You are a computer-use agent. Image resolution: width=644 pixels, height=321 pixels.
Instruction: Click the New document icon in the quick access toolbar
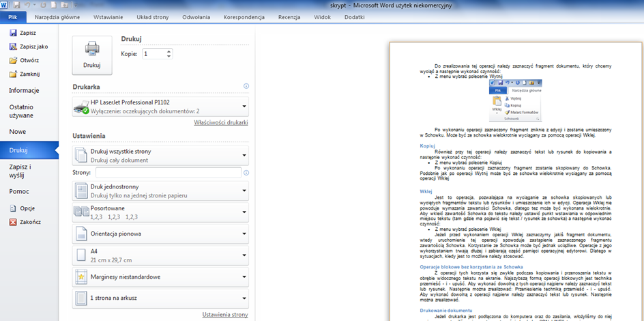pos(53,5)
